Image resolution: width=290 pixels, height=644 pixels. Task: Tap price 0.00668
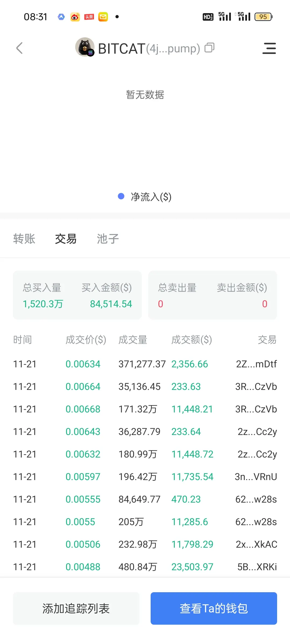point(83,409)
